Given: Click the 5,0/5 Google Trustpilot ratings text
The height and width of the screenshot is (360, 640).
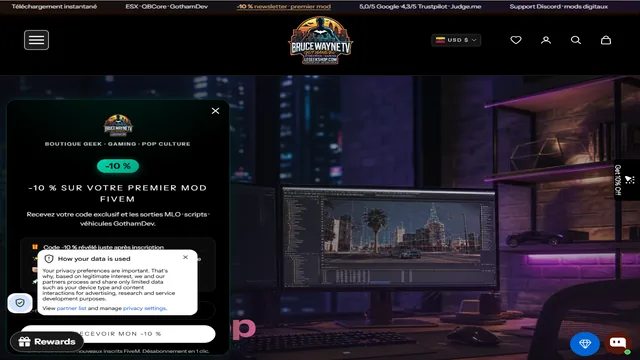Looking at the screenshot, I should pos(420,7).
